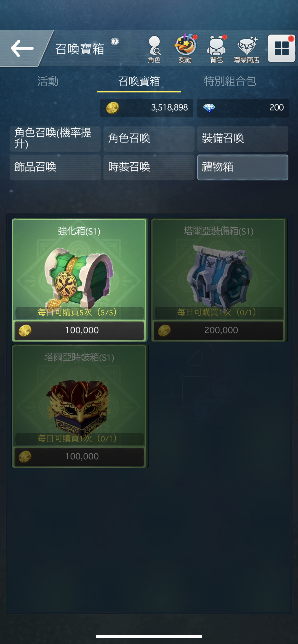298x644 pixels.
Task: Select the 飾品召喚 category button
Action: click(x=55, y=167)
